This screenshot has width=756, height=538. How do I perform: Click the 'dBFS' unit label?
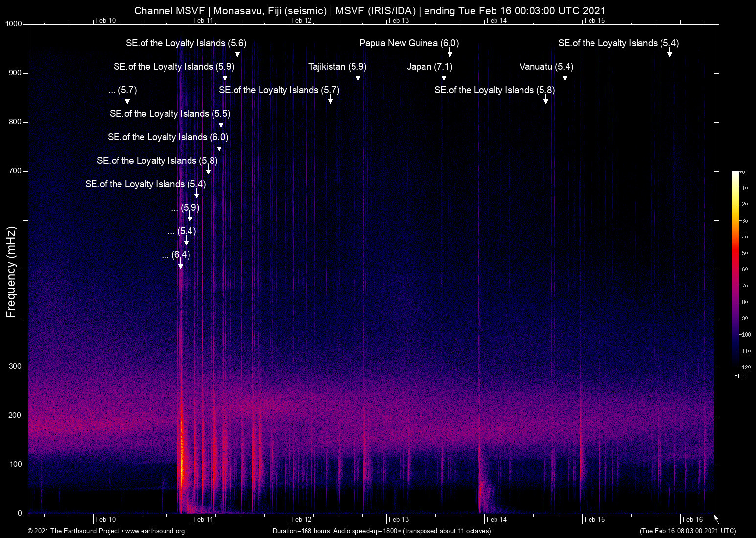(740, 376)
